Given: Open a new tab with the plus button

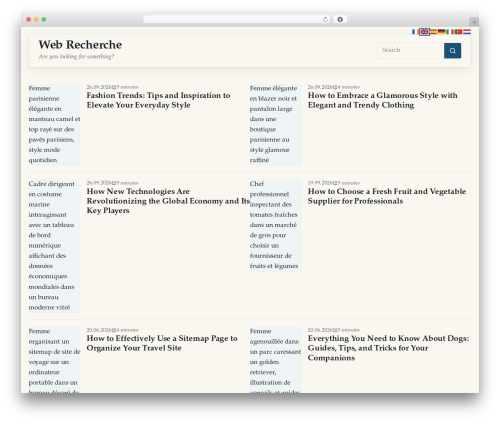Looking at the screenshot, I should point(474,22).
